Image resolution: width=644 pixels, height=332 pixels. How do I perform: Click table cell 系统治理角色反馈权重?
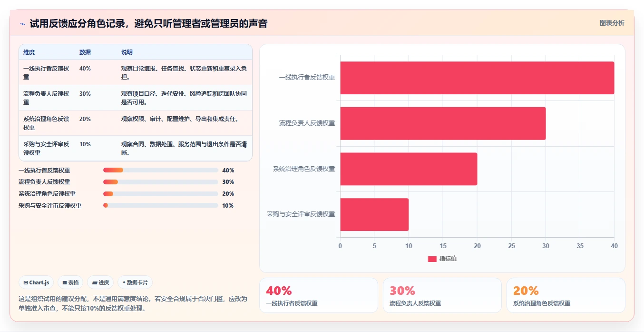[46, 123]
